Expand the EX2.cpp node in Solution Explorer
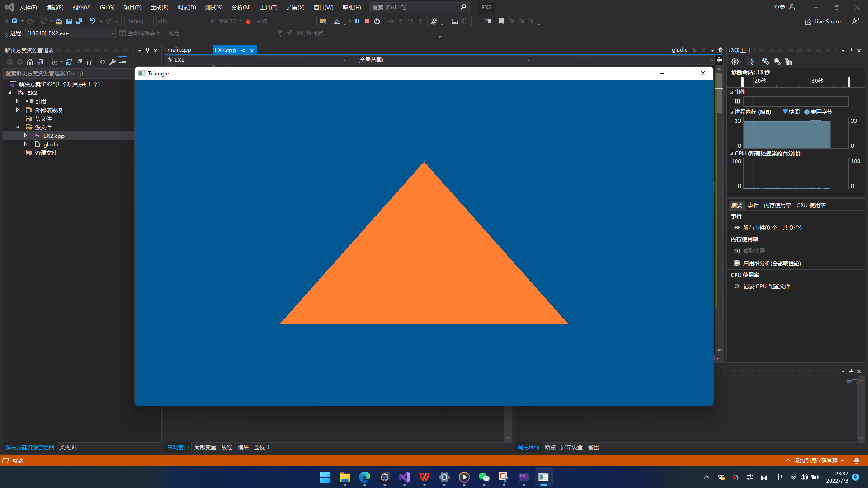 tap(25, 136)
